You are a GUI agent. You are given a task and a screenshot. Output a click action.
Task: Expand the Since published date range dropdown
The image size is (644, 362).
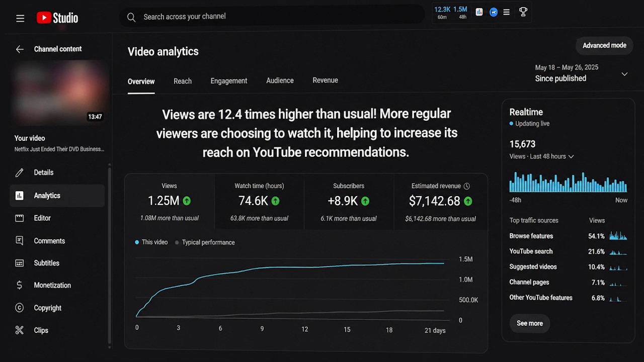coord(624,74)
